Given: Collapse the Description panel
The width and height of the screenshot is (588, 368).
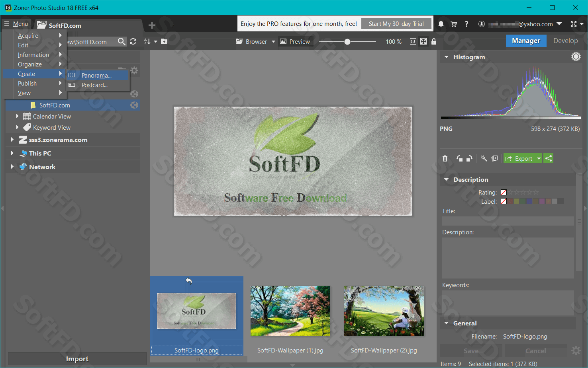Looking at the screenshot, I should [x=446, y=179].
